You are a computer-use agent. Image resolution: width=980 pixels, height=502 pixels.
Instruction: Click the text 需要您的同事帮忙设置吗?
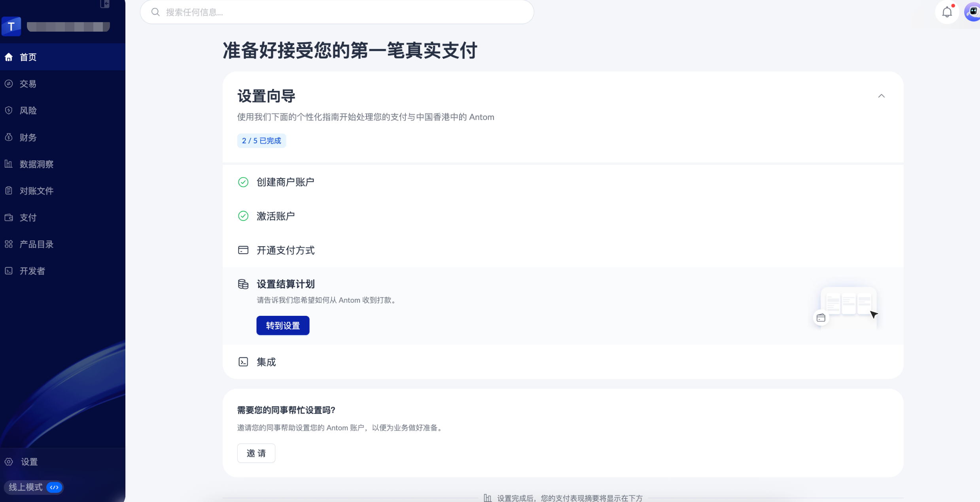point(286,410)
